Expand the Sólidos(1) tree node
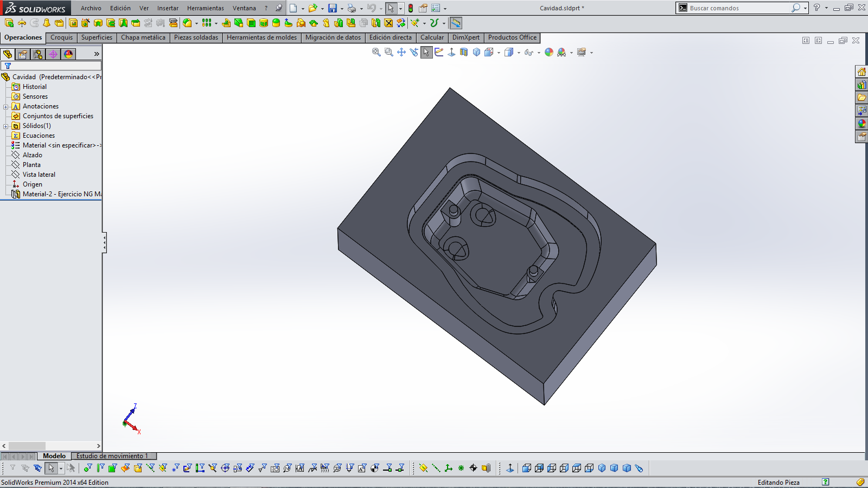 point(6,126)
